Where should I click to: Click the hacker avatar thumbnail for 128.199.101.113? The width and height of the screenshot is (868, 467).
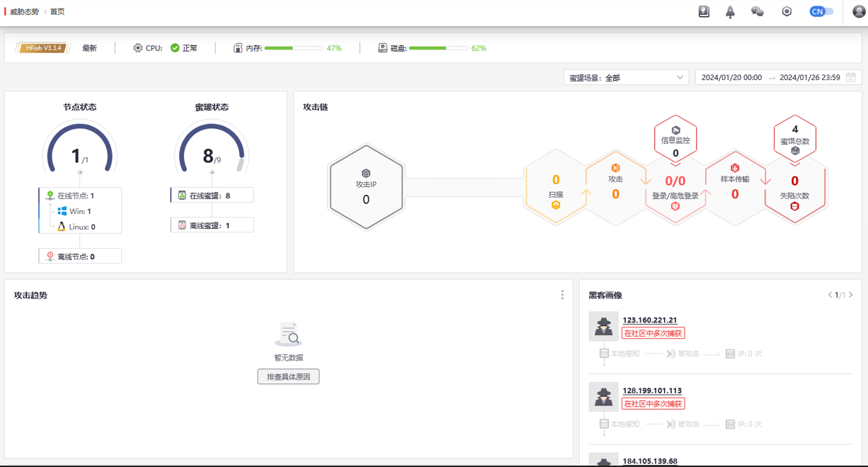point(604,397)
